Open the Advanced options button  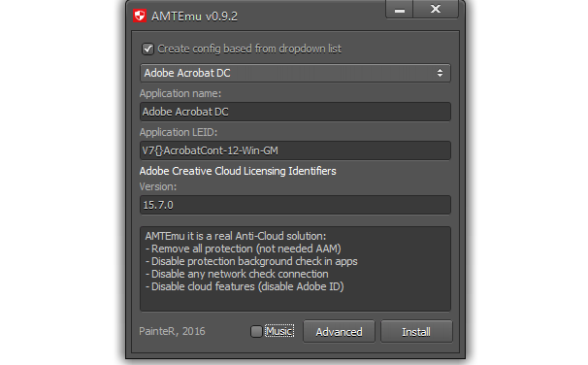pos(339,332)
